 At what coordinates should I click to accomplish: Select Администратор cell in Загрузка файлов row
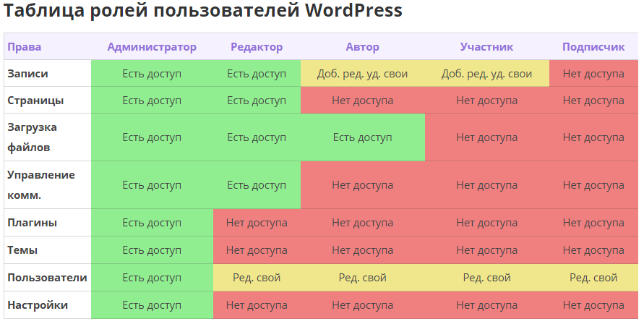pos(152,137)
